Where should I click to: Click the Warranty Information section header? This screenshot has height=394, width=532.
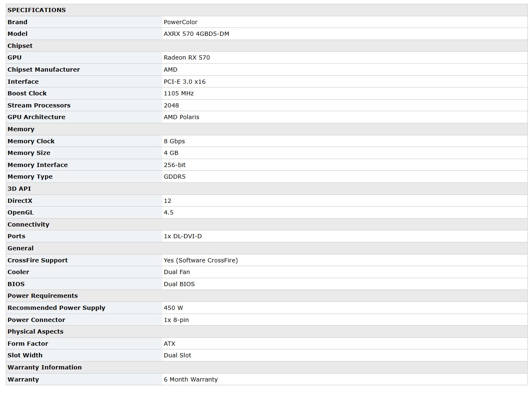coord(266,367)
